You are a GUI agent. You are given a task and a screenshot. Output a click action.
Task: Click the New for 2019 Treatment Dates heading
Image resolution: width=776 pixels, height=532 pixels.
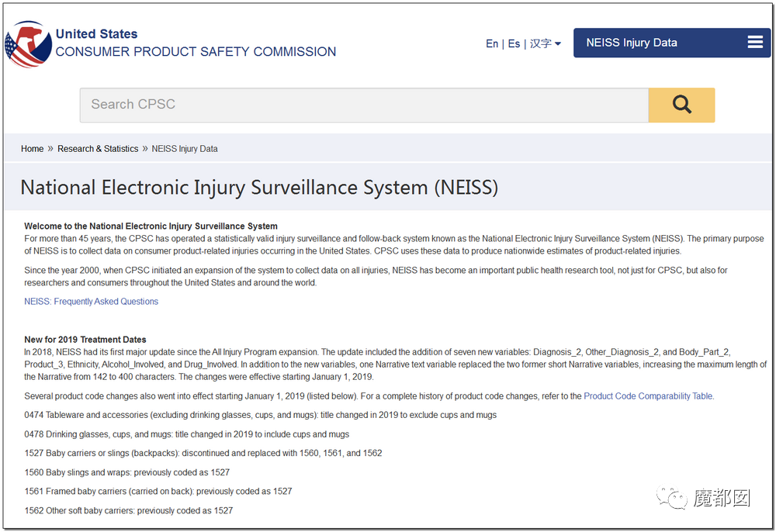(x=85, y=340)
